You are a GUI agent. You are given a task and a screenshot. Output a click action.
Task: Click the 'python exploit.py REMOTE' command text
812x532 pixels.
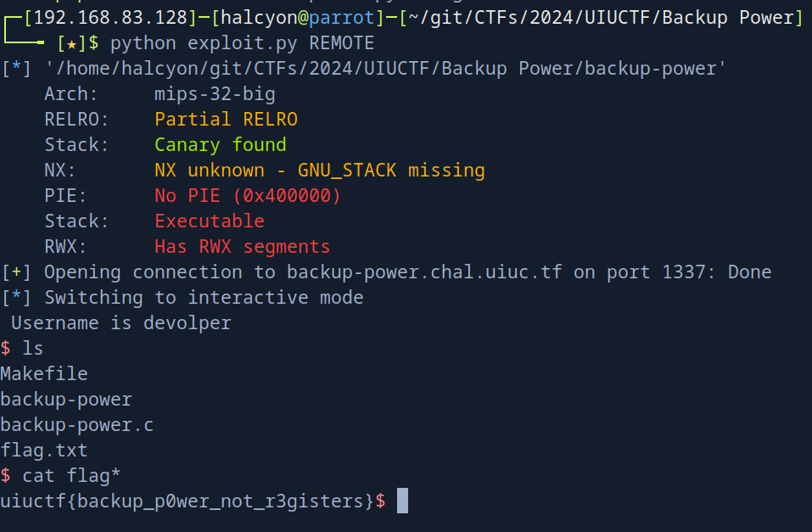click(242, 43)
